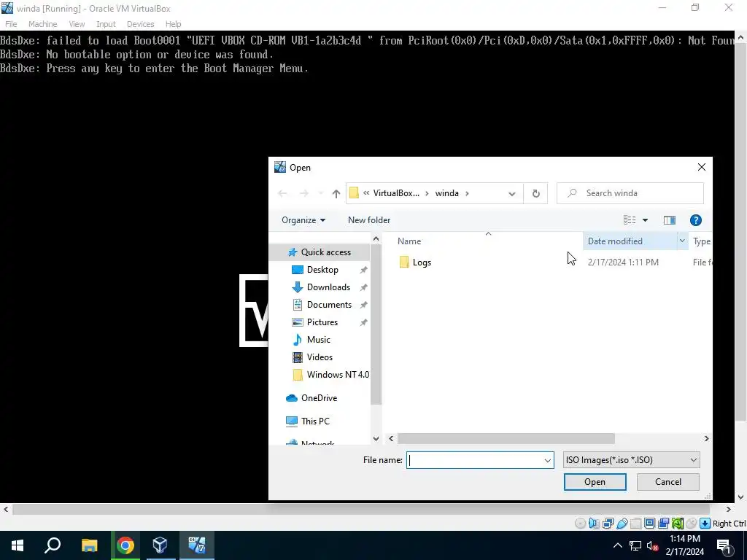The width and height of the screenshot is (747, 560).
Task: Select OneDrive in navigation pane
Action: pyautogui.click(x=319, y=398)
